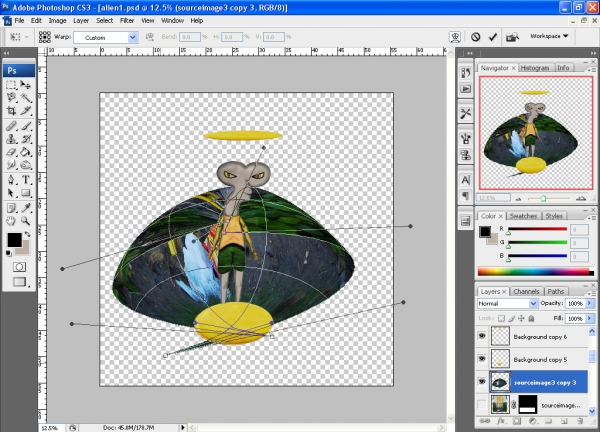Switch between free transform and warp modes

click(x=455, y=37)
